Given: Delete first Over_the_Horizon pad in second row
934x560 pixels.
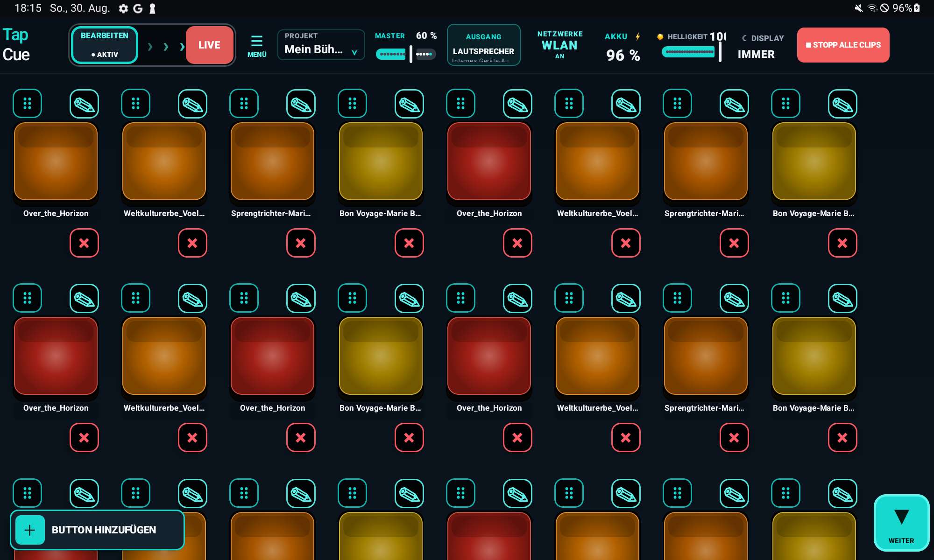Looking at the screenshot, I should 84,437.
